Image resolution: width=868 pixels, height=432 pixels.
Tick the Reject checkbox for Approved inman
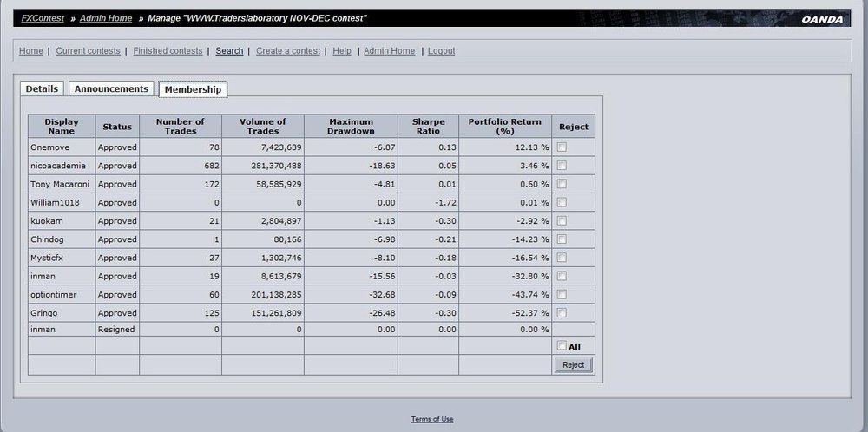pyautogui.click(x=562, y=276)
